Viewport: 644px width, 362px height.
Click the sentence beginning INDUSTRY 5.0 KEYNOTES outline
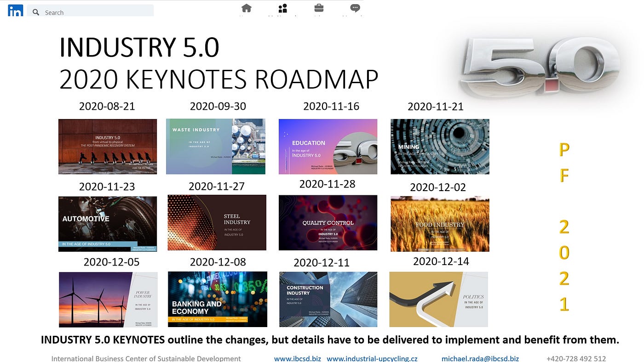(x=330, y=340)
